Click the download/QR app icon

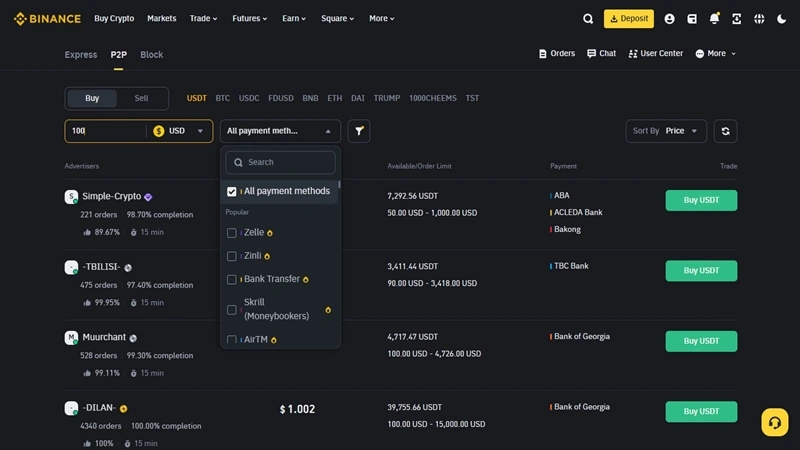[x=737, y=19]
